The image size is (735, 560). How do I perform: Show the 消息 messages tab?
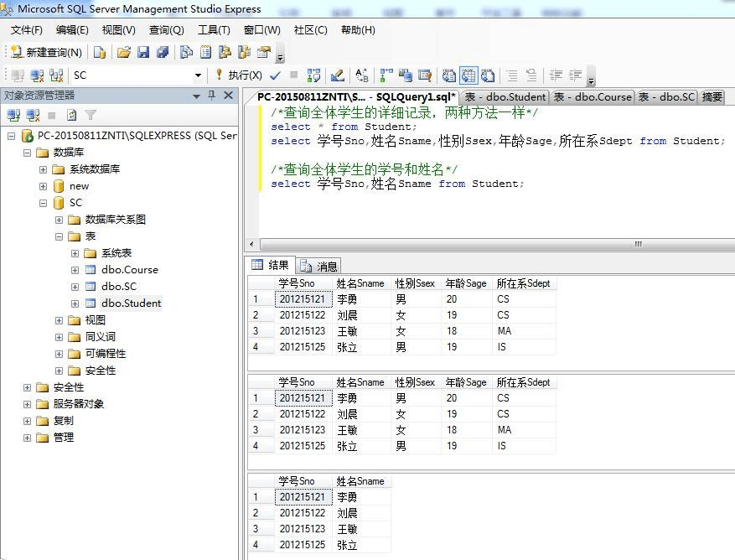318,267
